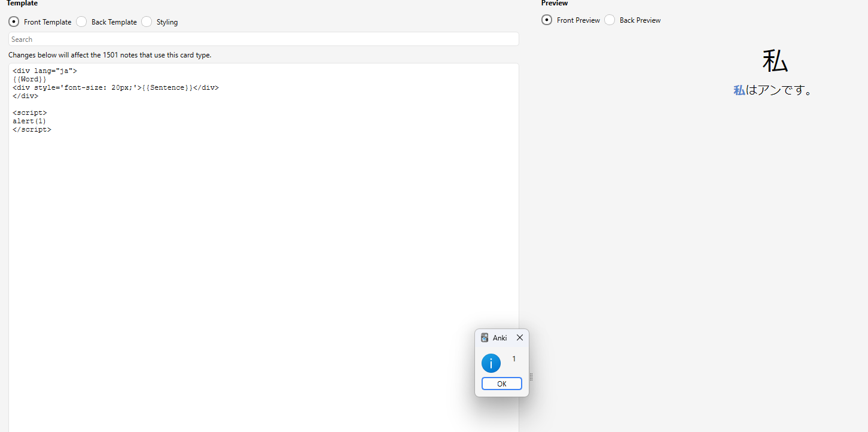Click the alert(1) script line
The height and width of the screenshot is (432, 868).
click(x=29, y=121)
